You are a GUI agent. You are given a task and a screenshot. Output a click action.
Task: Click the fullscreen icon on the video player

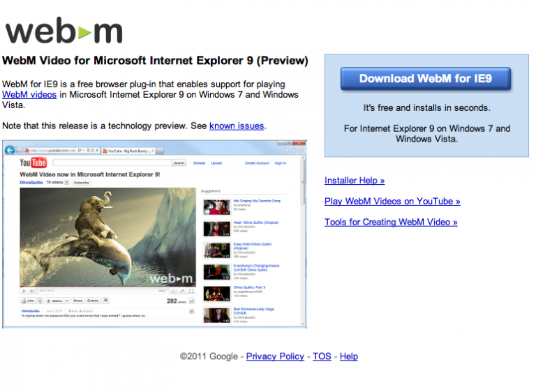tap(191, 291)
